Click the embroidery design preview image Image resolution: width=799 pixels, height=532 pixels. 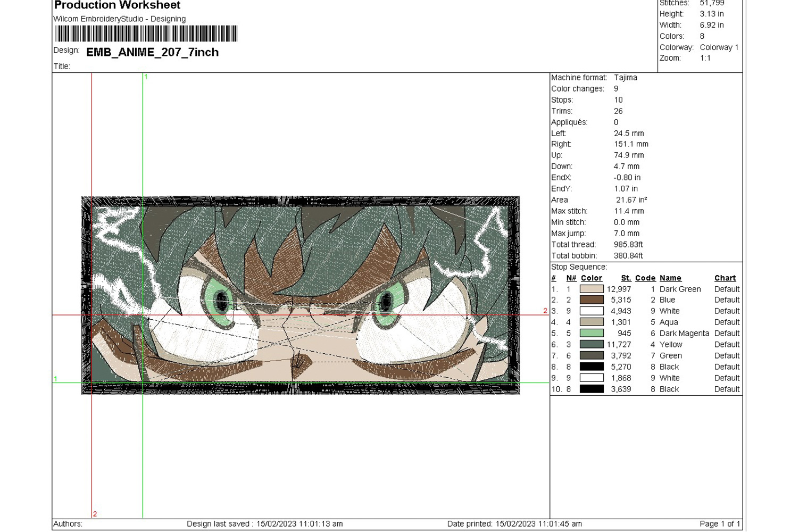point(301,295)
